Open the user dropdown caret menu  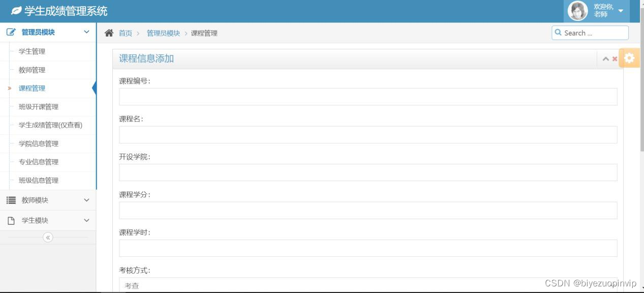click(x=621, y=11)
